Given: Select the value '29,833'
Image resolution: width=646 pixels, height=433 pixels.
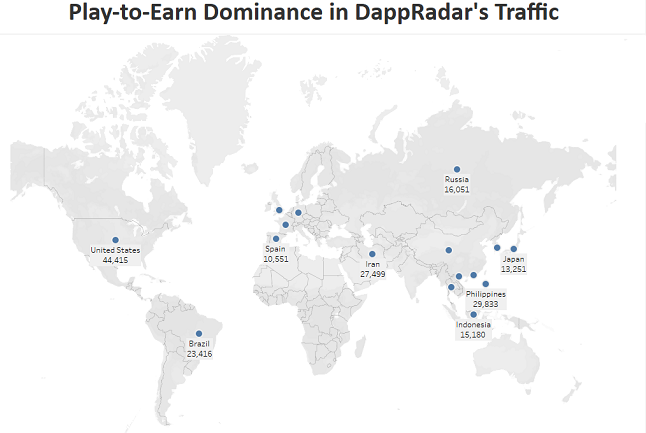Looking at the screenshot, I should (486, 304).
